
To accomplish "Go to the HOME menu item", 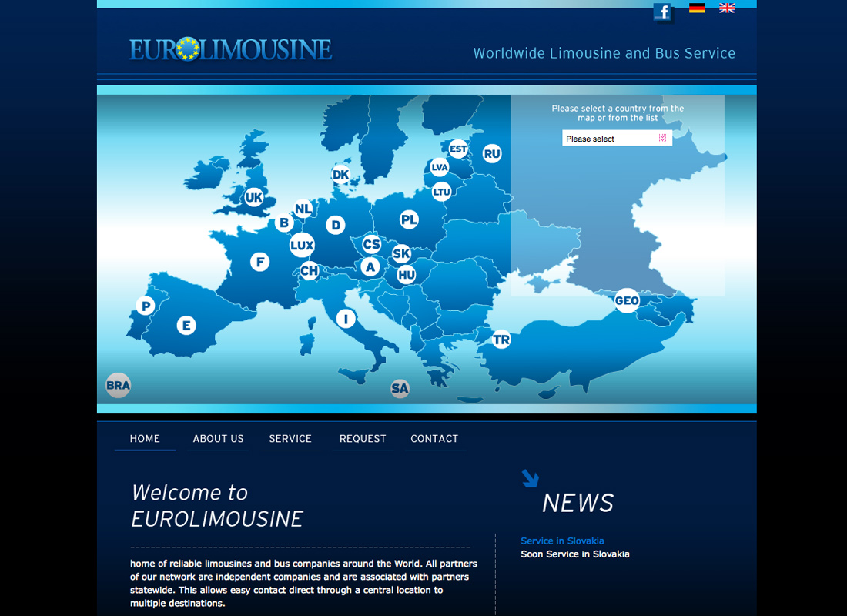I will 145,439.
